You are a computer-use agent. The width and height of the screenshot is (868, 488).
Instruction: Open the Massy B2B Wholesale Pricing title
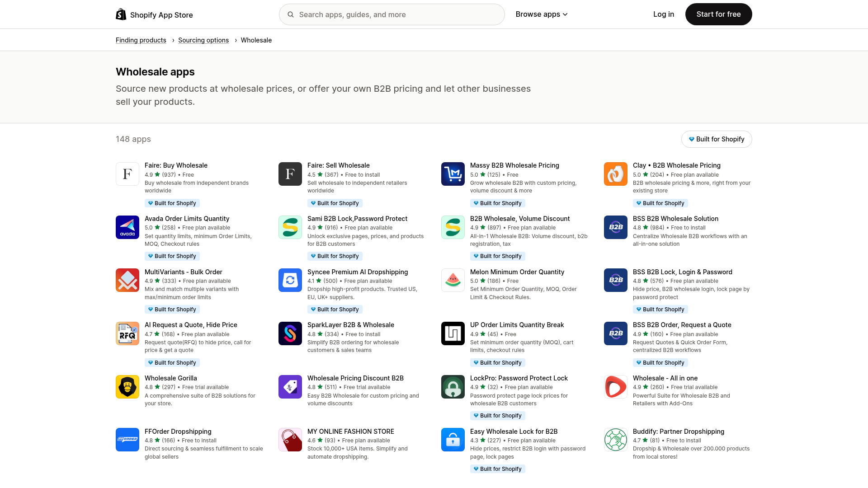point(514,165)
